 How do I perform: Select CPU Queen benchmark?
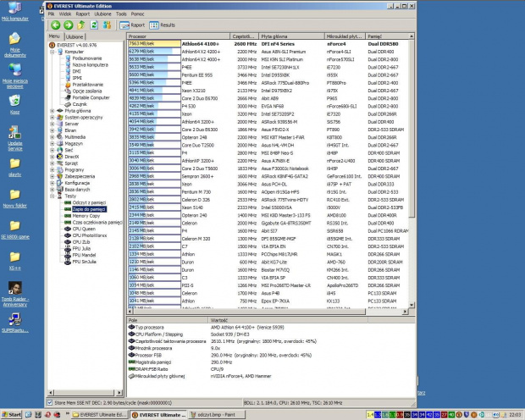point(84,229)
